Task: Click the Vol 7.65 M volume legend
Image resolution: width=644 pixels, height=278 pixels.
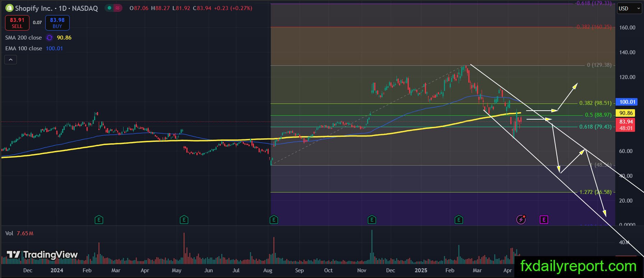Action: coord(19,233)
